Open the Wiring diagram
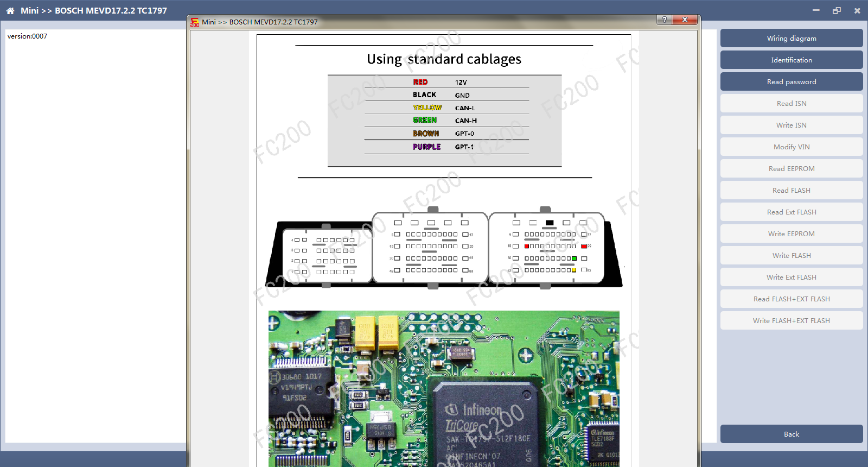Image resolution: width=868 pixels, height=467 pixels. point(792,38)
